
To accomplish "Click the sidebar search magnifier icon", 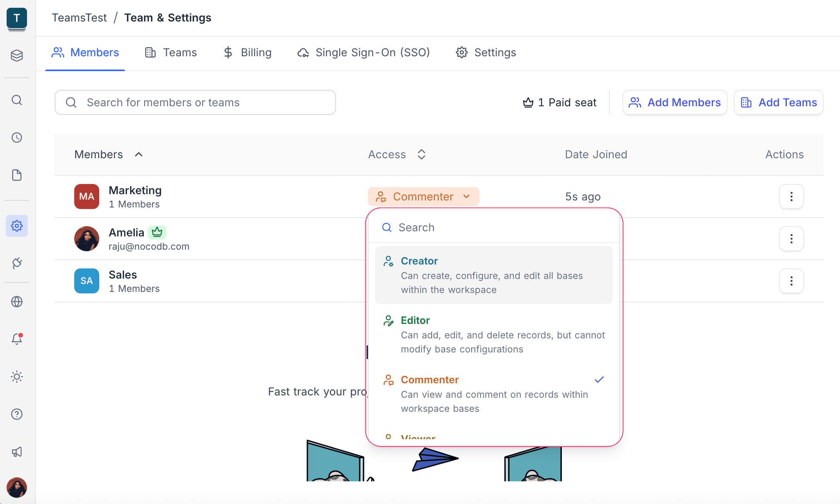I will (x=16, y=100).
